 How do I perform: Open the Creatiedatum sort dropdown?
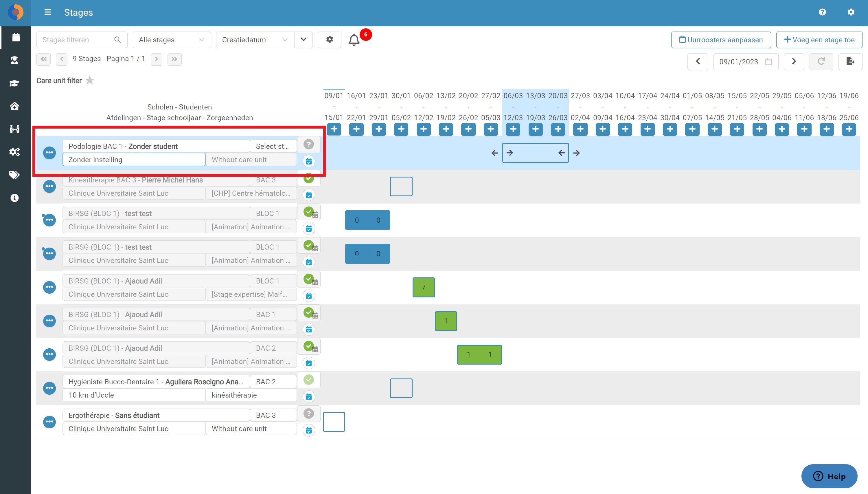(x=255, y=40)
